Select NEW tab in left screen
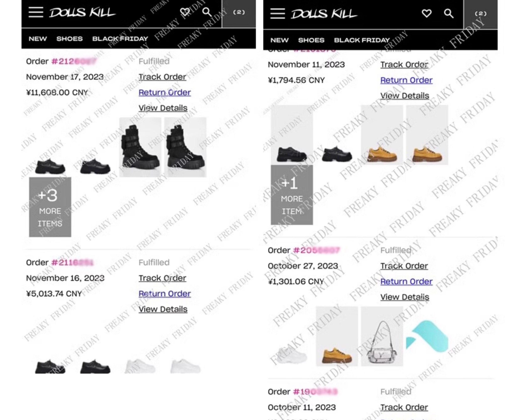Screen dimensions: 515x420 point(38,39)
